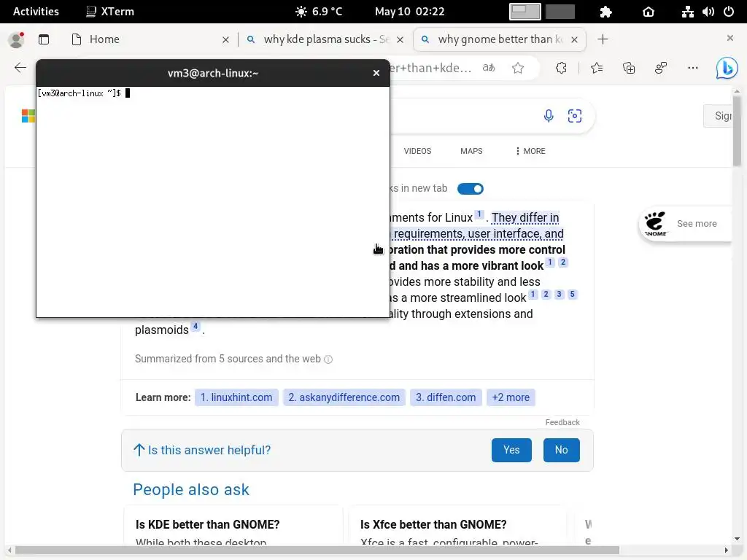The image size is (747, 560).
Task: Click the GNOME See more card
Action: click(x=684, y=224)
